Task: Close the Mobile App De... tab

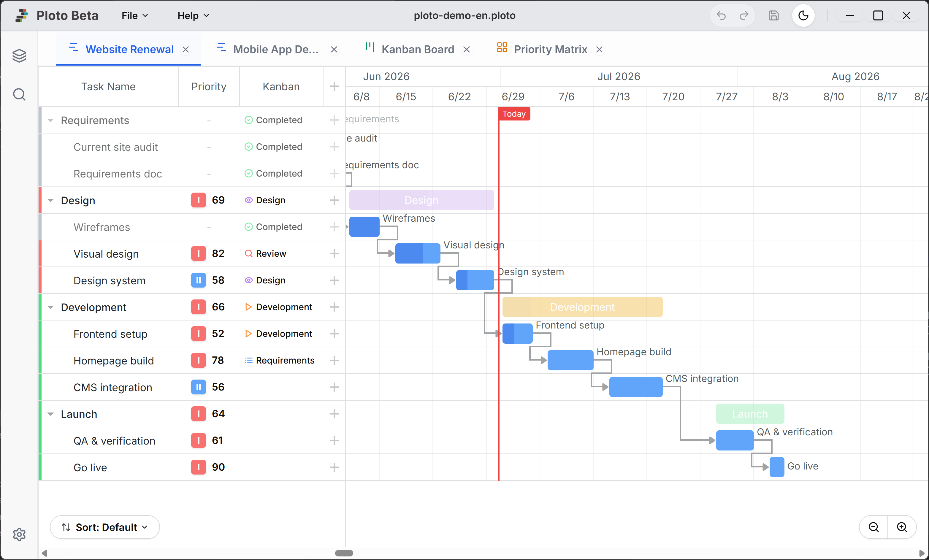Action: click(334, 49)
